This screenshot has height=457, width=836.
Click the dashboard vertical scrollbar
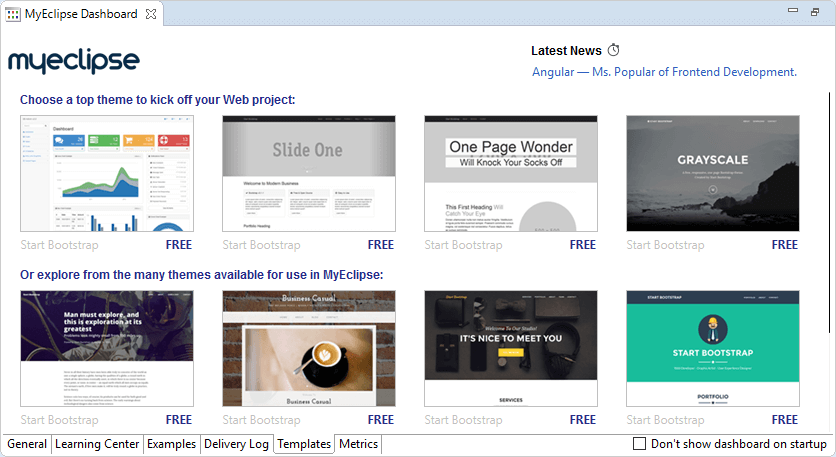(830, 250)
